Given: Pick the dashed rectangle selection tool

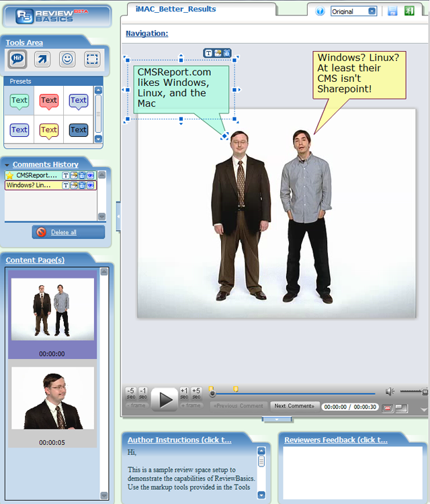Looking at the screenshot, I should point(92,60).
